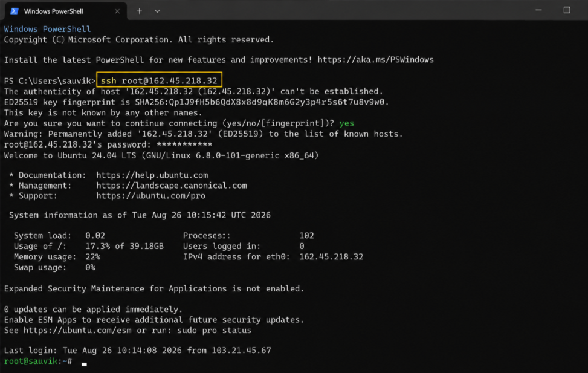Click the 'PS C:\Users\sauvik>' prompt text
The height and width of the screenshot is (373, 588).
click(50, 80)
